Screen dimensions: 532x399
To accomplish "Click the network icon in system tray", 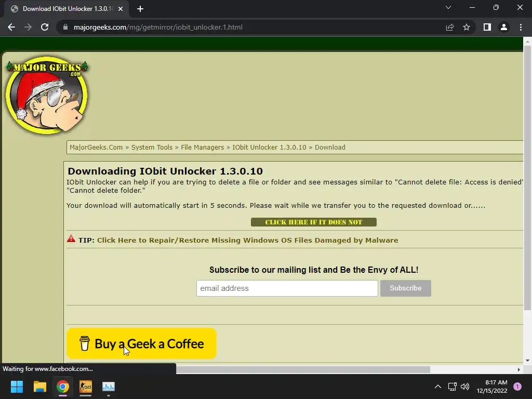I will 453,387.
